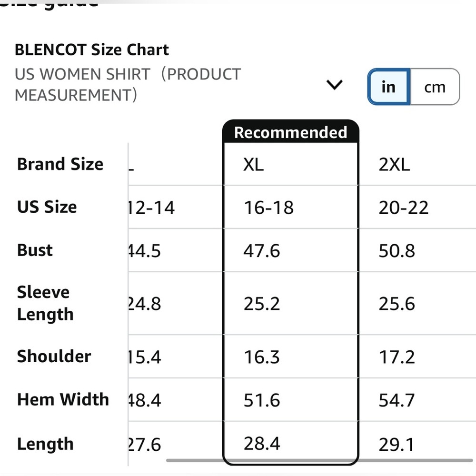This screenshot has width=476, height=476.
Task: Click the Sleeve Length row header
Action: [x=45, y=303]
